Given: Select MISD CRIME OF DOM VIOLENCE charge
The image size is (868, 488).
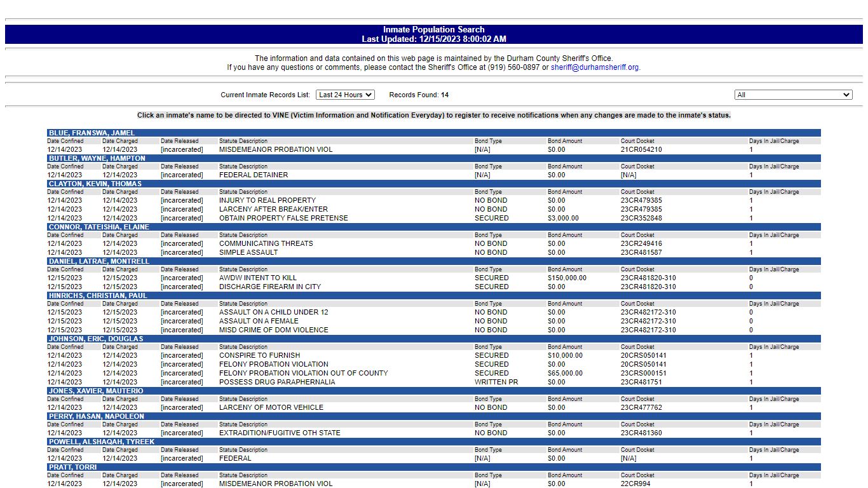Looking at the screenshot, I should pos(274,330).
